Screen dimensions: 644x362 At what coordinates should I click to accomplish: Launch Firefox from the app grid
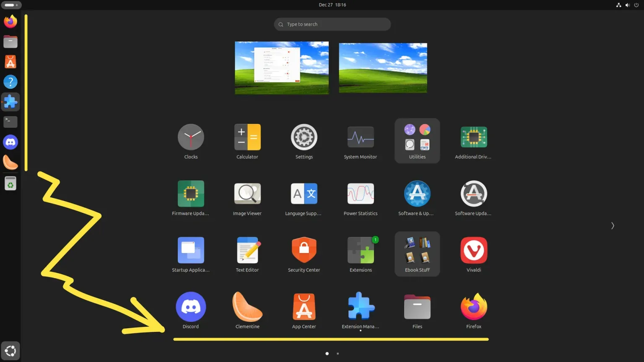474,311
